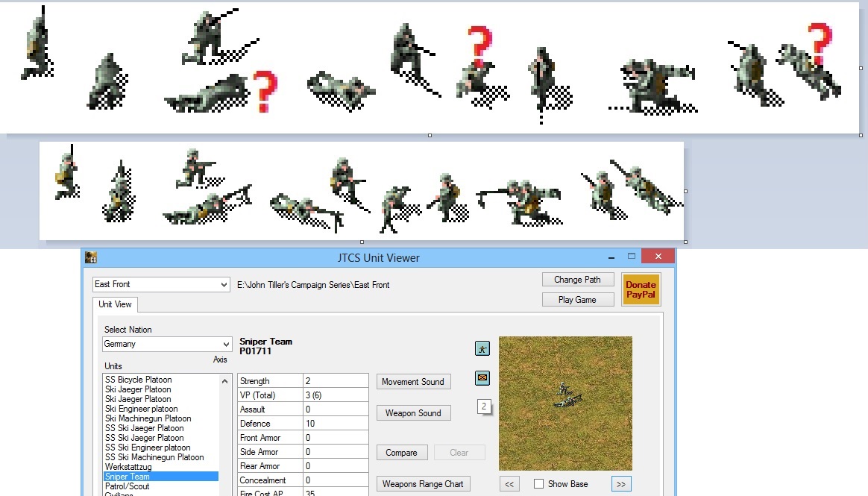The width and height of the screenshot is (868, 496).
Task: Select Patrol/Scout in units list
Action: click(x=127, y=486)
